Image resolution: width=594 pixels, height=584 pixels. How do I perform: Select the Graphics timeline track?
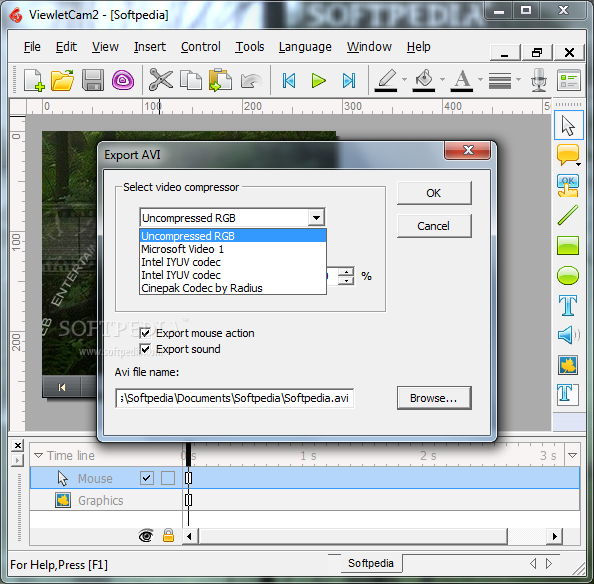pos(305,500)
